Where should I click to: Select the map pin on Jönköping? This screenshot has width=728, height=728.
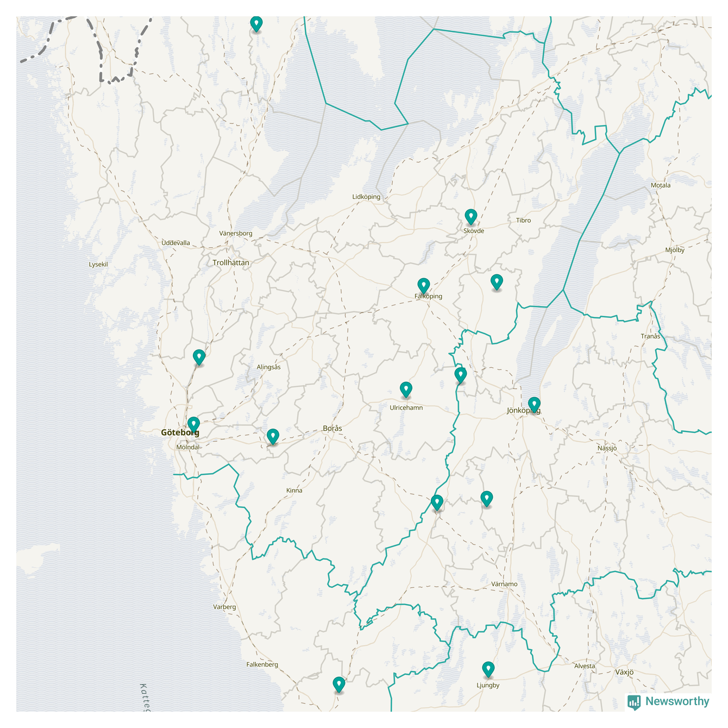pyautogui.click(x=534, y=404)
